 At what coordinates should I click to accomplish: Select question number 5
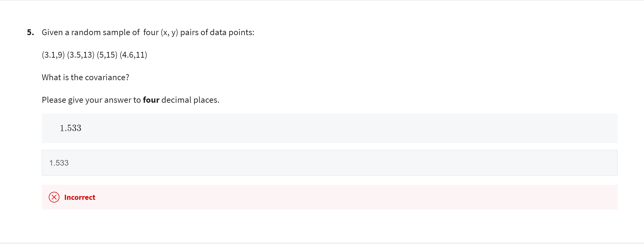coord(30,32)
